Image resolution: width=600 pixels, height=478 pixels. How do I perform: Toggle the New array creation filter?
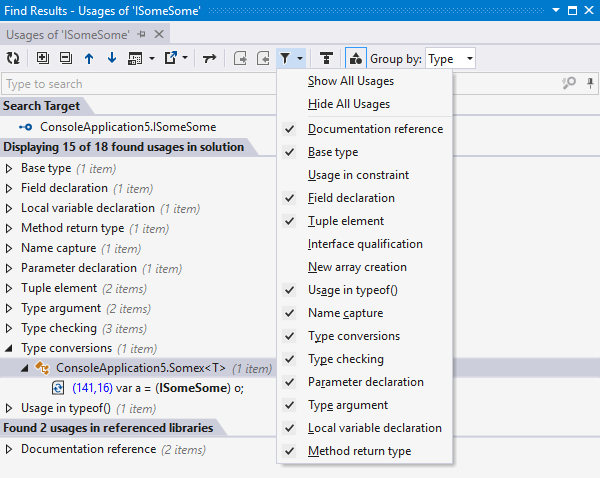pyautogui.click(x=357, y=267)
